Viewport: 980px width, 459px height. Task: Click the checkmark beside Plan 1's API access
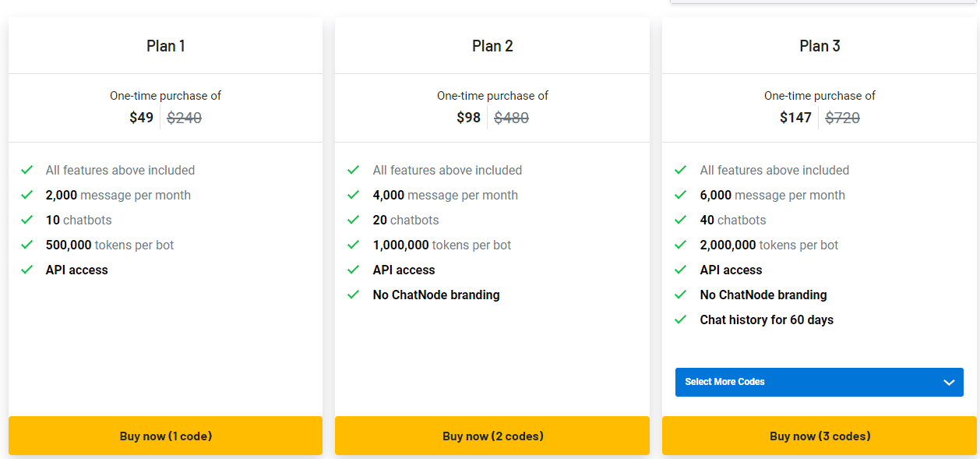pos(26,270)
